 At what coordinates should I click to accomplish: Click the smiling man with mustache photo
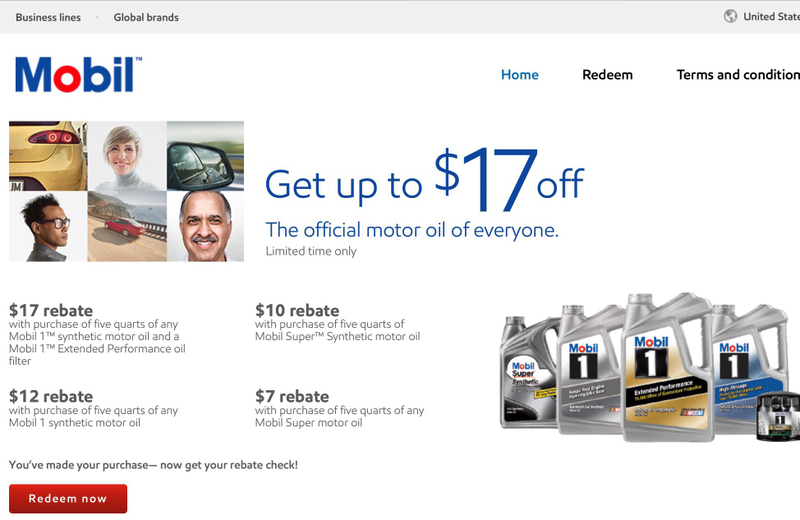205,226
